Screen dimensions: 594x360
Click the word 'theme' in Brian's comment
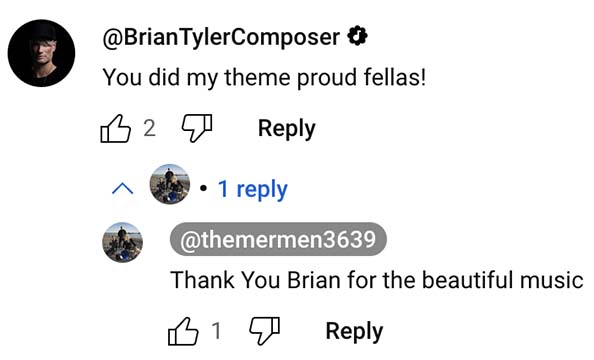258,77
